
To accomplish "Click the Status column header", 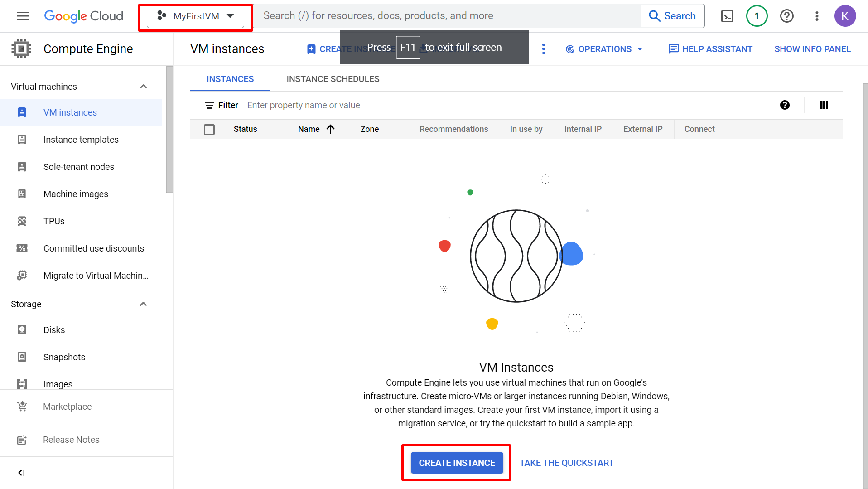I will pos(245,129).
